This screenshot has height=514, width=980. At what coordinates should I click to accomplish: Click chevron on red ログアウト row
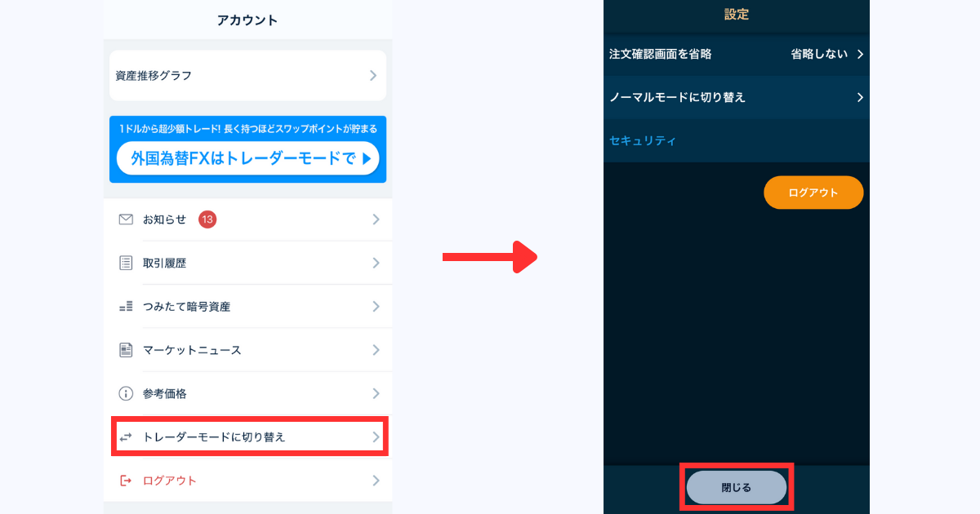coord(376,481)
